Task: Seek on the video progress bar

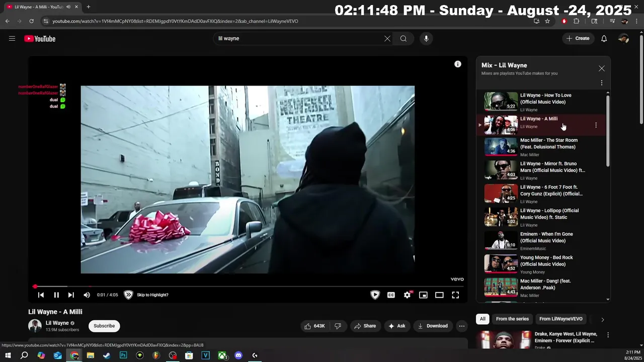Action: click(248, 286)
